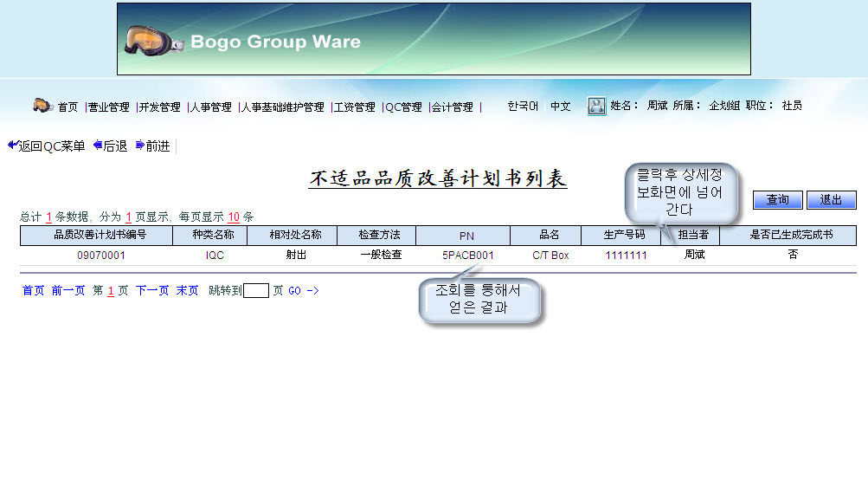This screenshot has width=868, height=492.
Task: Open the 工资管理 menu
Action: (x=355, y=107)
